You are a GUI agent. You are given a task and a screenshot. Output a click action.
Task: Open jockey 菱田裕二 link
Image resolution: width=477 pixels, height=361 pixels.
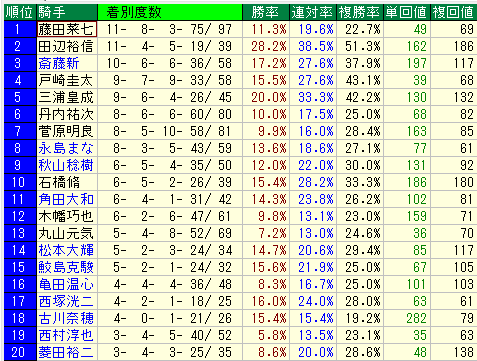tap(66, 352)
